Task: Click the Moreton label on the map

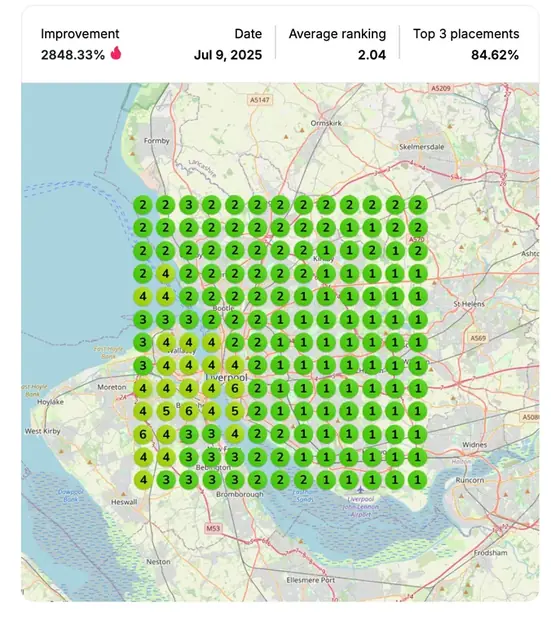Action: [x=112, y=387]
